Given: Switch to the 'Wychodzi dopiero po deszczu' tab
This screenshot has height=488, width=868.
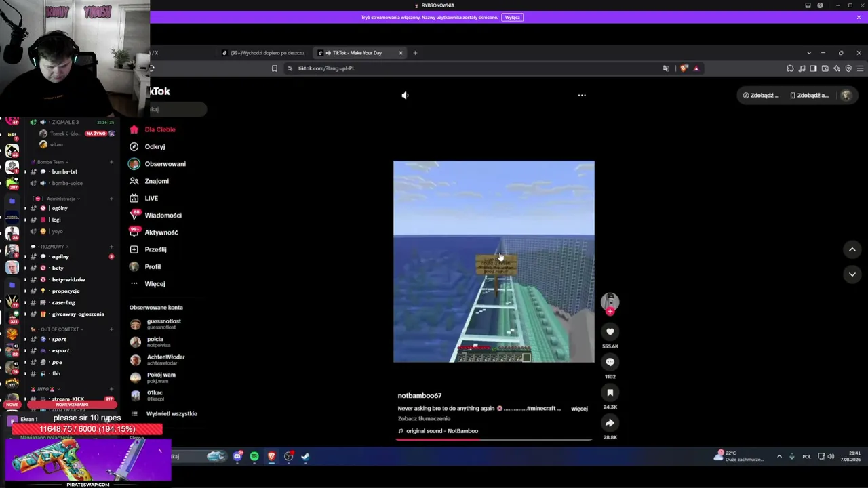Looking at the screenshot, I should click(264, 53).
